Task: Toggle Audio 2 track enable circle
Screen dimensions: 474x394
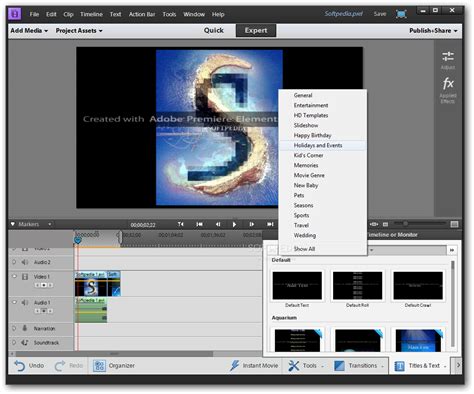Action: (x=14, y=262)
